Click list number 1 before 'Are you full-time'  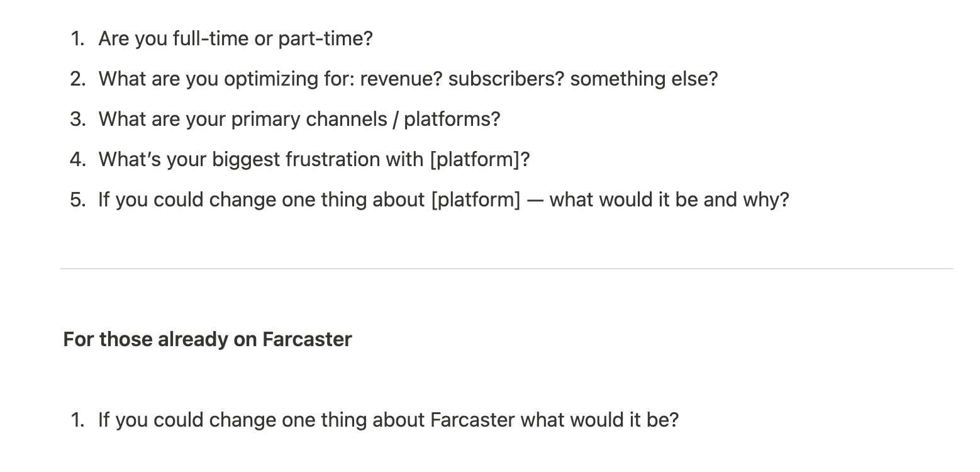(77, 39)
